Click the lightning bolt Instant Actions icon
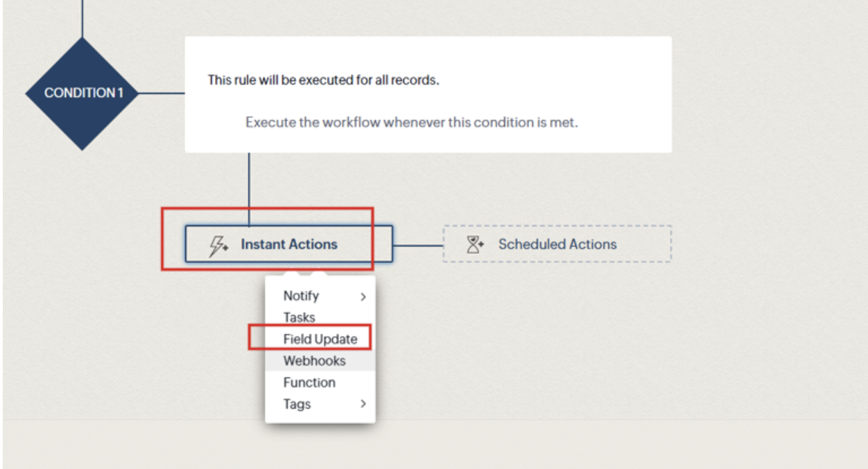This screenshot has width=868, height=469. (x=219, y=245)
